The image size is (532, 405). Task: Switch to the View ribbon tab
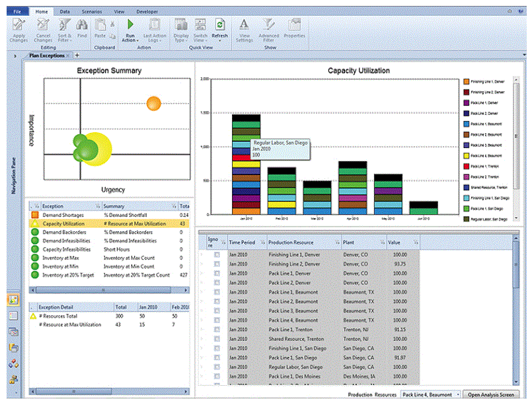coord(119,11)
